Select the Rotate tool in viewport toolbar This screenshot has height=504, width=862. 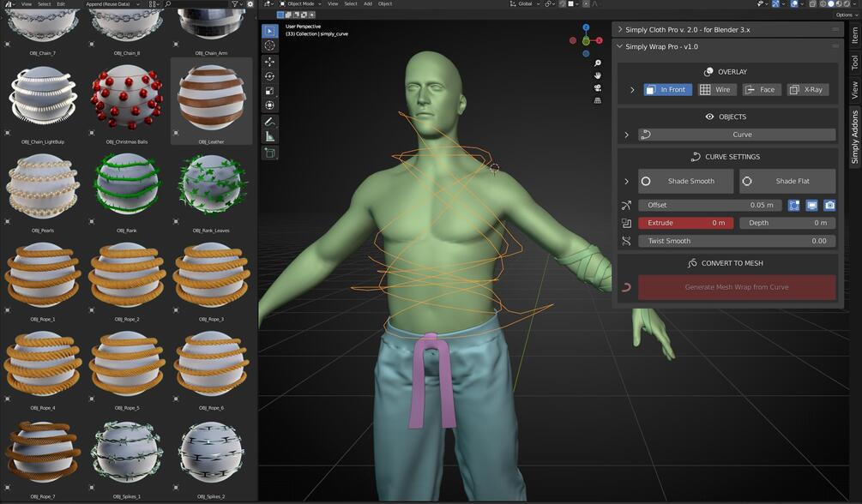coord(269,76)
